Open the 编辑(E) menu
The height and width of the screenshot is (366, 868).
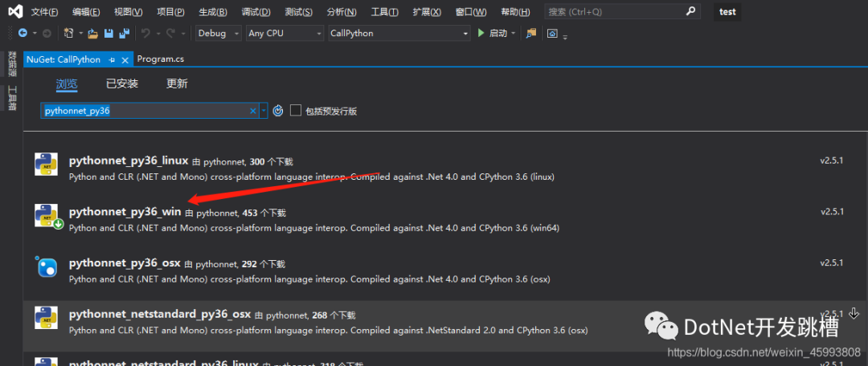[x=86, y=11]
